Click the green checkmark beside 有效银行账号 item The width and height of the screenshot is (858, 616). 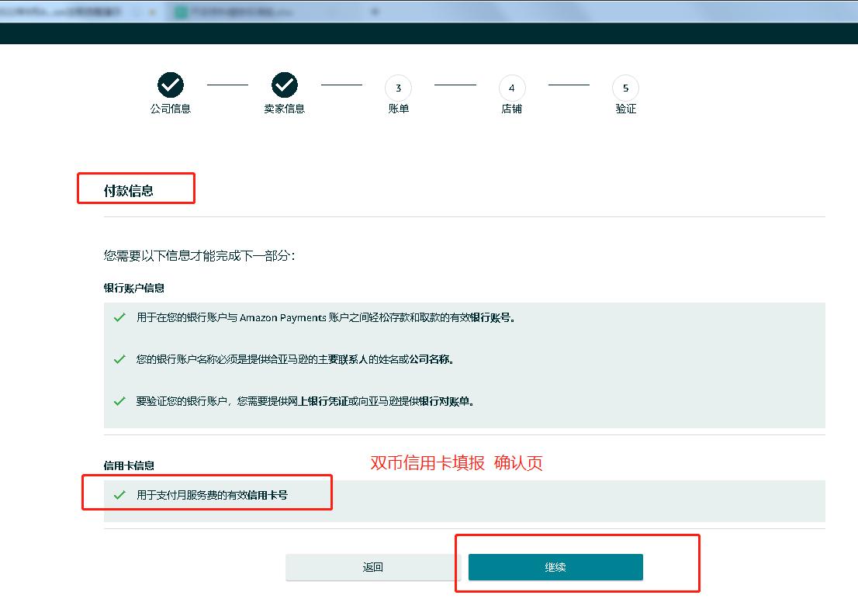click(x=117, y=317)
